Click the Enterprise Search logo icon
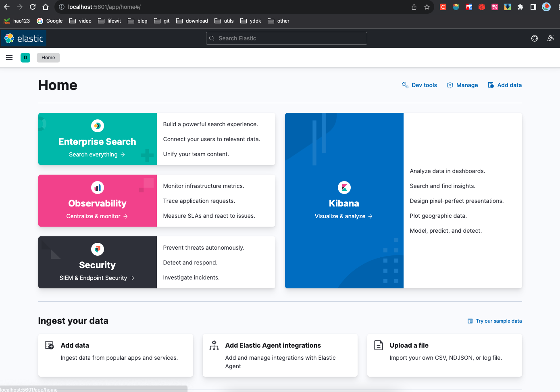560x392 pixels. tap(98, 126)
